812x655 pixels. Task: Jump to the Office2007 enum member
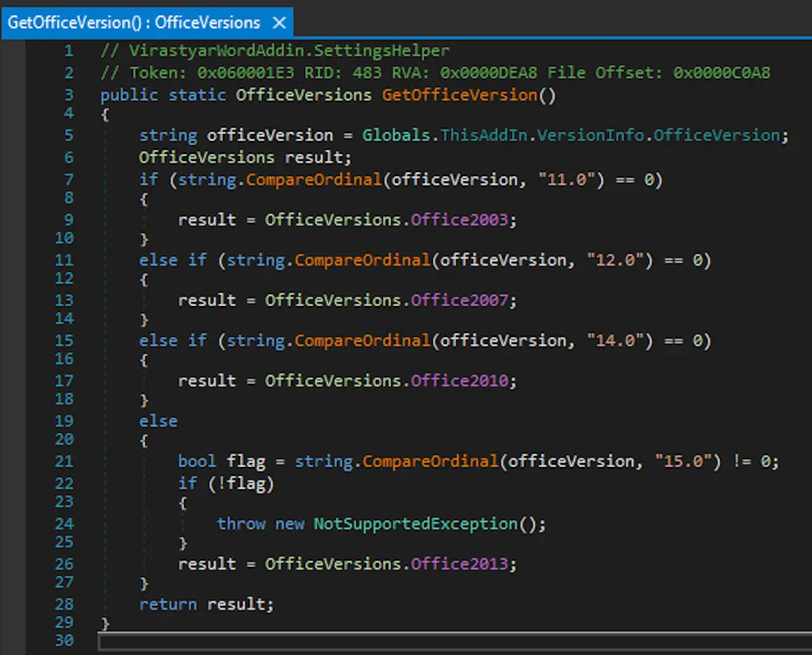pyautogui.click(x=459, y=300)
